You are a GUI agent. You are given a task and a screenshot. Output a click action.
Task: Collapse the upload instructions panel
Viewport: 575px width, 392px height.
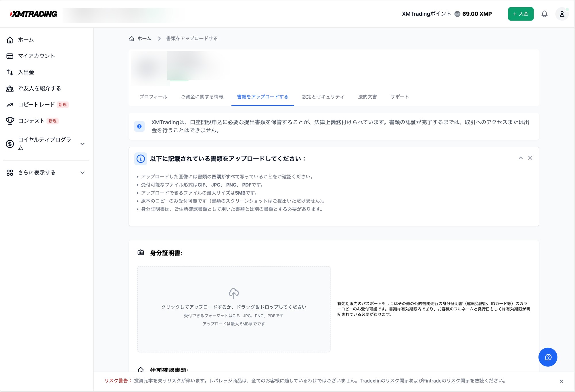[x=520, y=158]
